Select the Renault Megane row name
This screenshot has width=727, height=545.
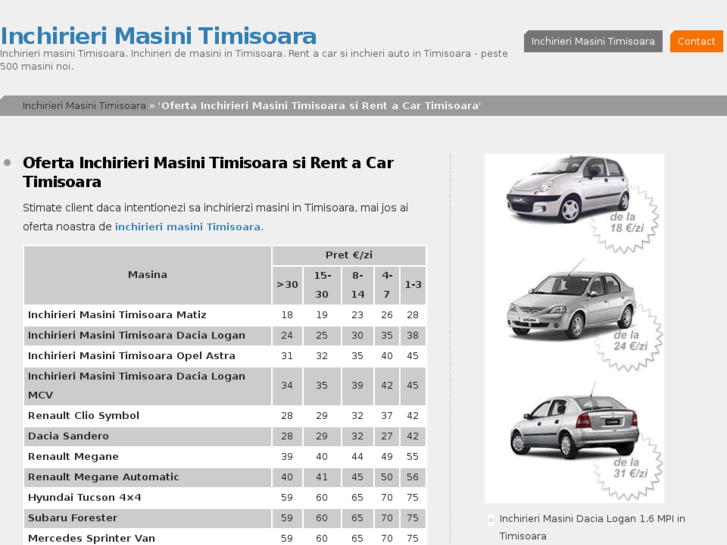tap(73, 456)
